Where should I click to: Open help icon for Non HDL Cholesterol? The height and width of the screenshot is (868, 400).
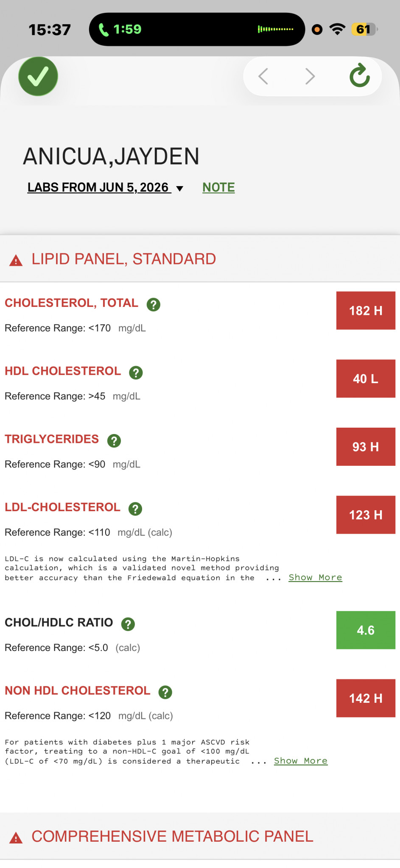[165, 692]
